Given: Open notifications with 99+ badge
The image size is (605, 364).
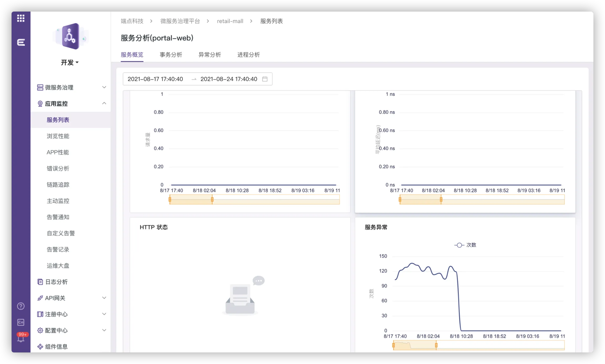Looking at the screenshot, I should [x=21, y=339].
